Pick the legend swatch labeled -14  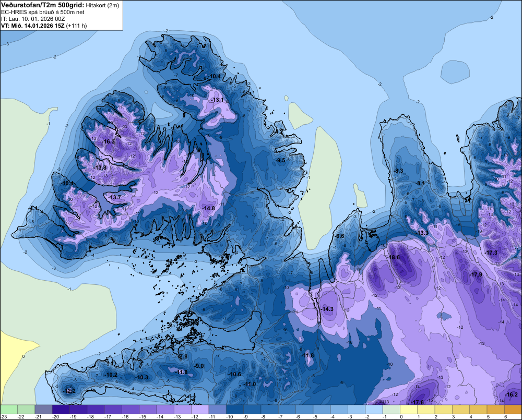[x=165, y=409]
